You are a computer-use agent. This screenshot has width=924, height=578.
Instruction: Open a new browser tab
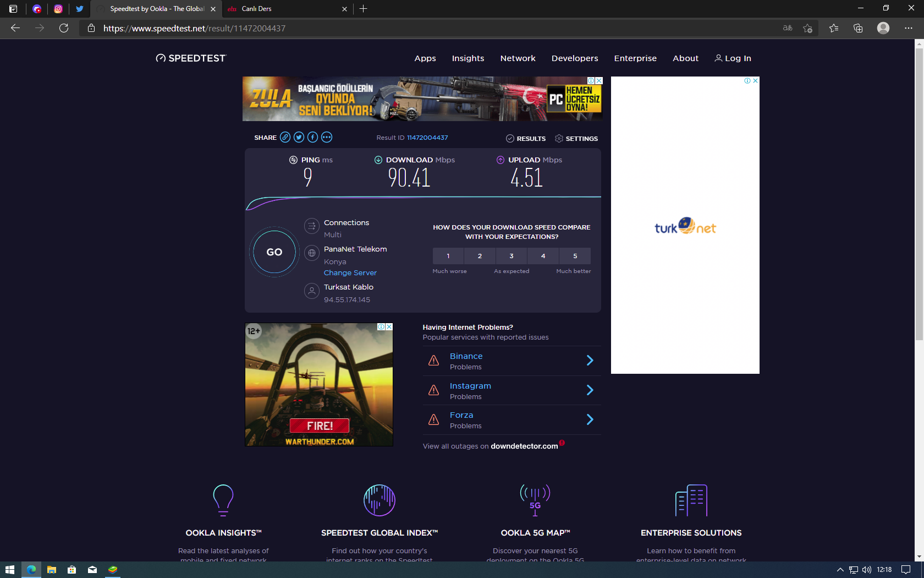(x=364, y=9)
